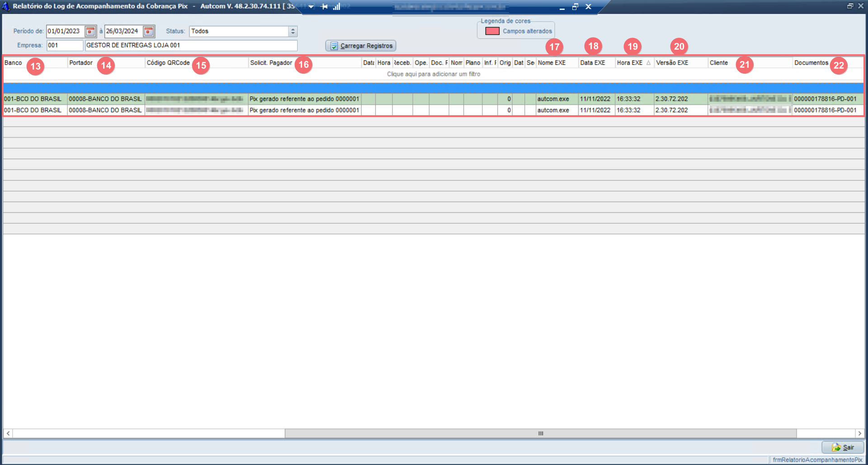The height and width of the screenshot is (465, 868).
Task: Click the company name field GESTOR DE ENTREGAS LOJA 001
Action: point(191,45)
